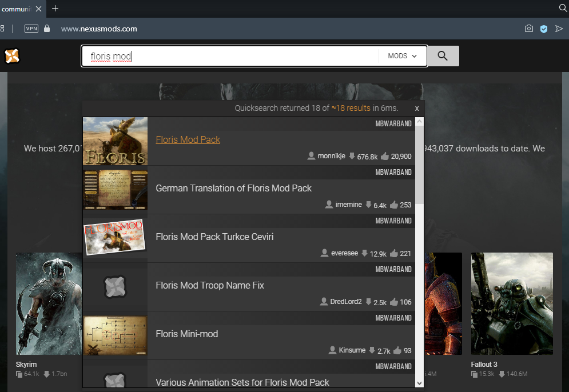This screenshot has width=569, height=392.
Task: Click the magnifier search button
Action: [x=443, y=56]
